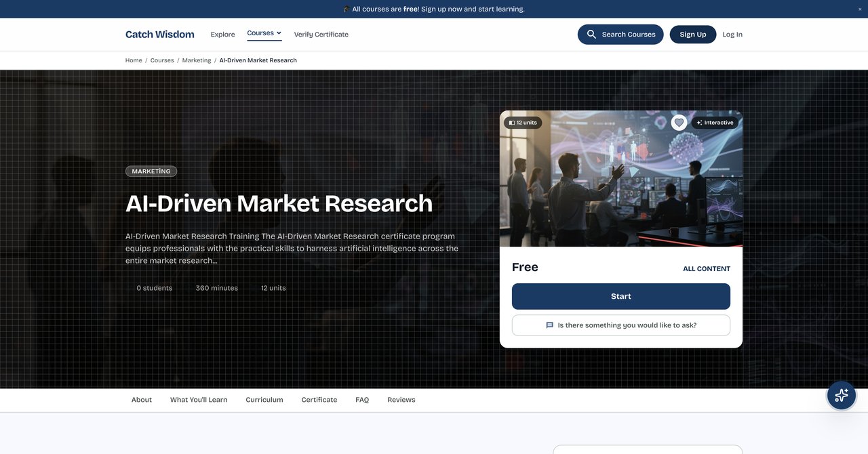
Task: Click the magnifier icon in Search Courses
Action: click(591, 35)
